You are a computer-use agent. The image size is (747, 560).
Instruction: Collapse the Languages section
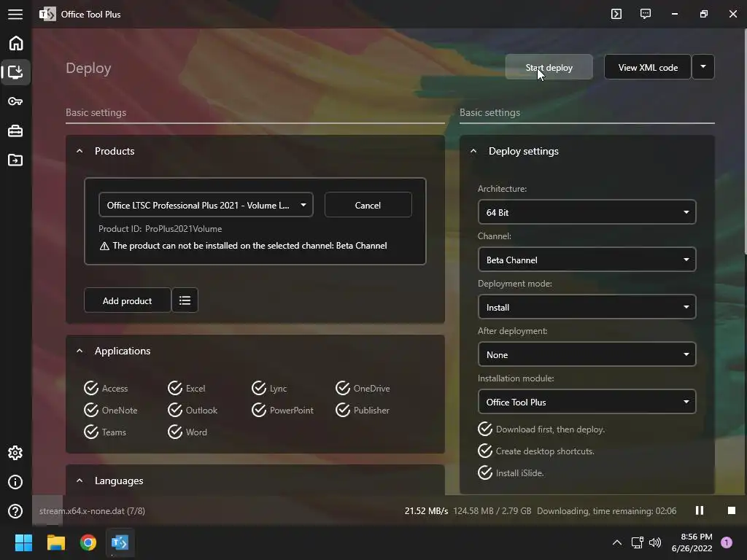coord(80,481)
